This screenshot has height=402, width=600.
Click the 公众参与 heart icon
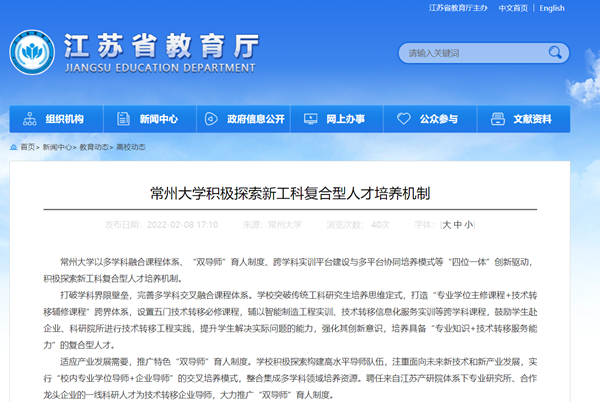403,119
